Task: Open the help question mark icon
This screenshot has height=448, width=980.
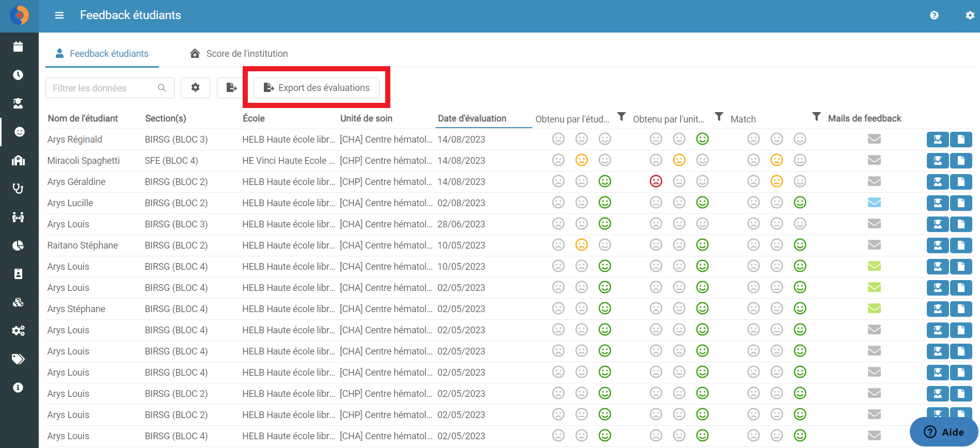Action: [934, 16]
